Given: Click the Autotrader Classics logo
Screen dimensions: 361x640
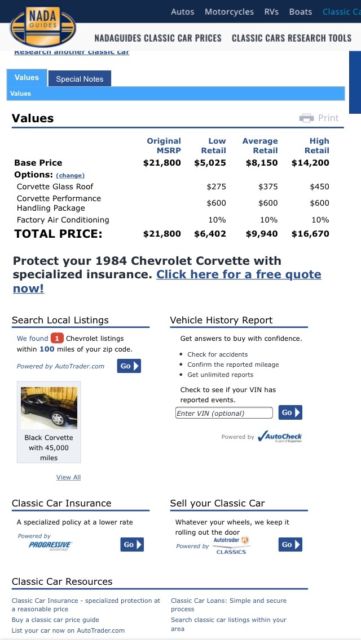Looking at the screenshot, I should 231,546.
